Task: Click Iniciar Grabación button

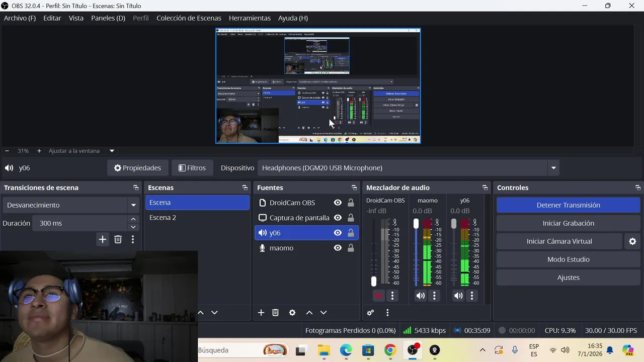Action: [x=569, y=223]
